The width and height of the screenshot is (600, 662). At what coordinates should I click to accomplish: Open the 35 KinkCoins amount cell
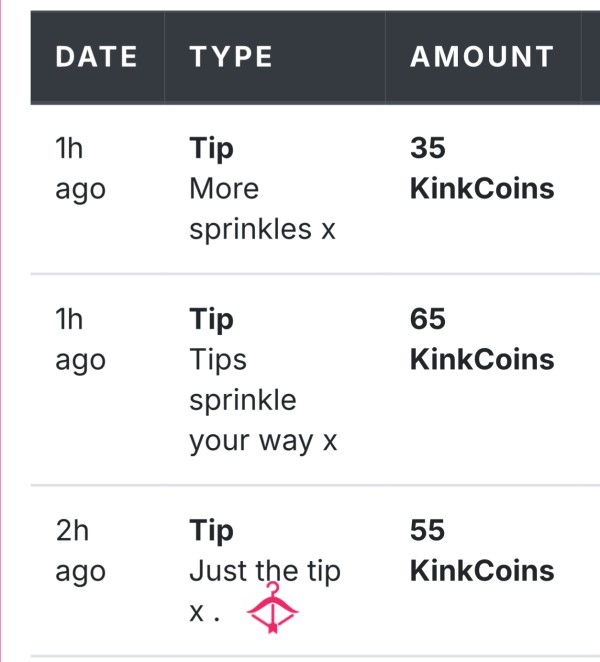pos(482,168)
